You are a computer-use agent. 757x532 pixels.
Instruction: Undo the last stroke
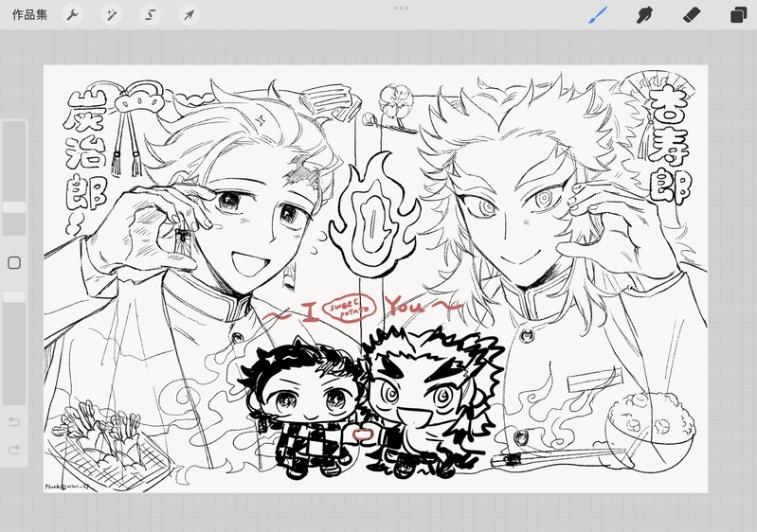(x=14, y=422)
